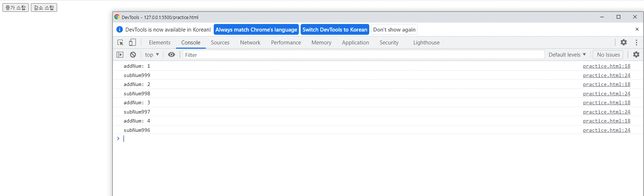This screenshot has height=196, width=644.
Task: Dismiss the Korean language info bar
Action: (x=637, y=29)
